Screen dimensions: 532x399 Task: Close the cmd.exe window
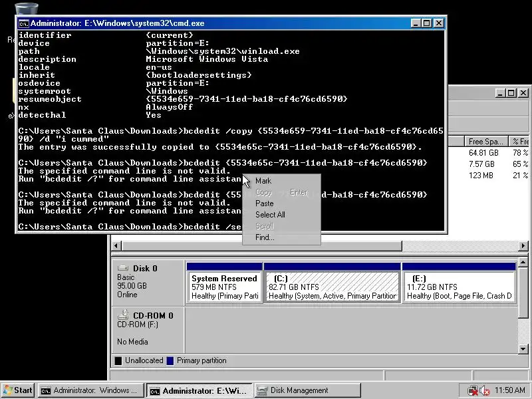pos(439,23)
